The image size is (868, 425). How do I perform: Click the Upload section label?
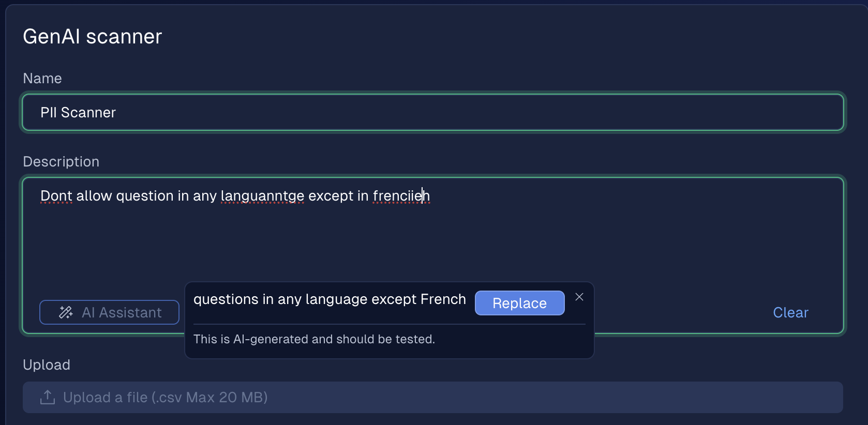(47, 365)
